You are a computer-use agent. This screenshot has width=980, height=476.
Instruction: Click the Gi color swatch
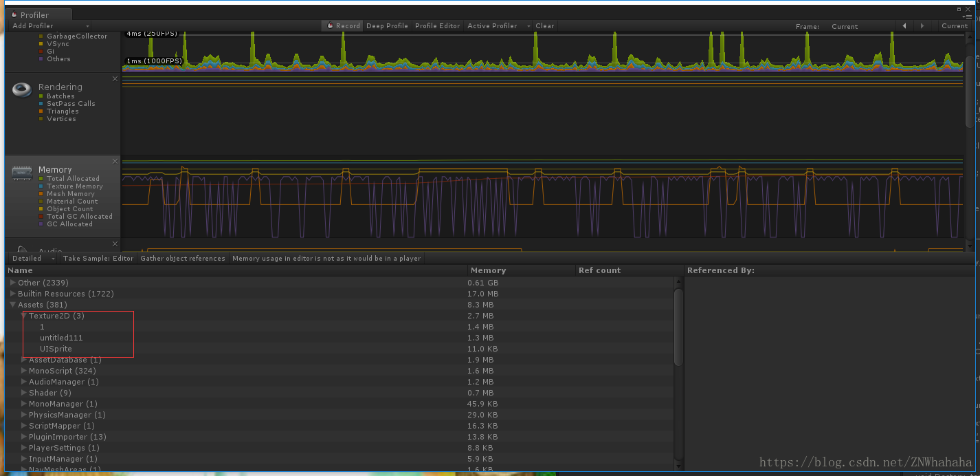tap(41, 52)
